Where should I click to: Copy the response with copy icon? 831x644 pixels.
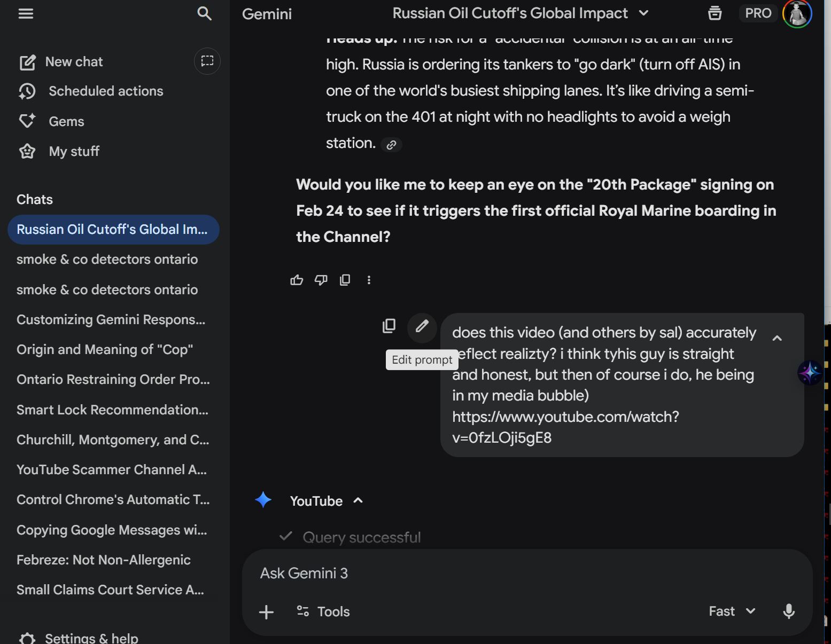coord(345,280)
